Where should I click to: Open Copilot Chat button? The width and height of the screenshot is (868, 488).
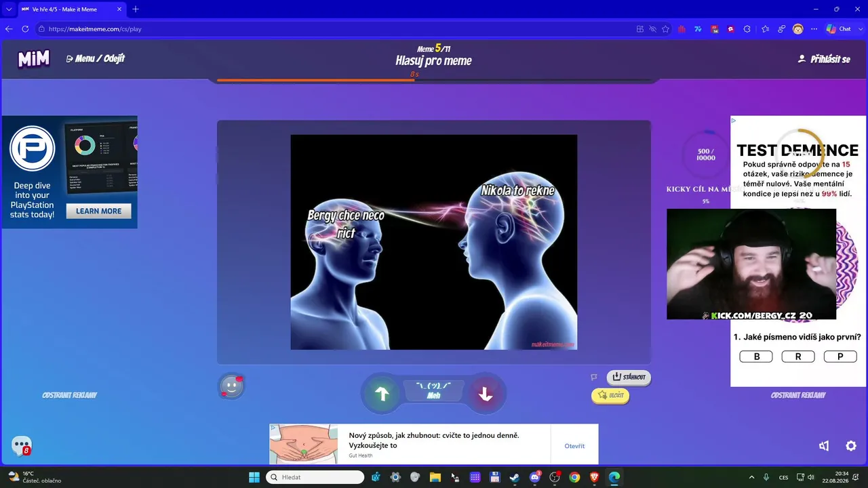coord(839,29)
